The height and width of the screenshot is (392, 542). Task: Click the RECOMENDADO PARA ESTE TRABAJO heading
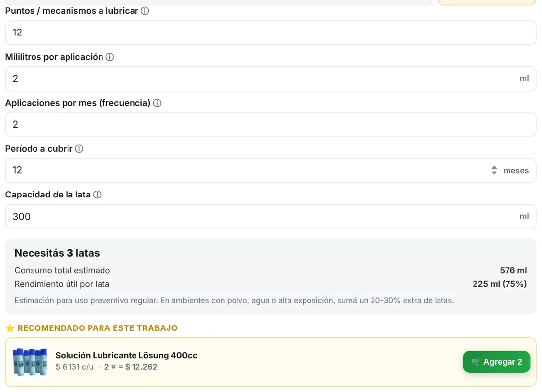click(x=98, y=328)
